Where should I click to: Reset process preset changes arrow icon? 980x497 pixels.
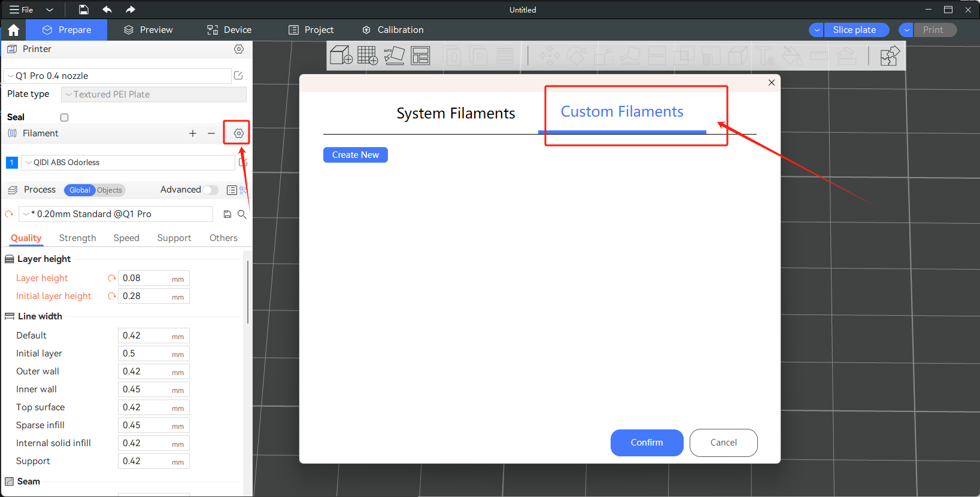(x=9, y=214)
